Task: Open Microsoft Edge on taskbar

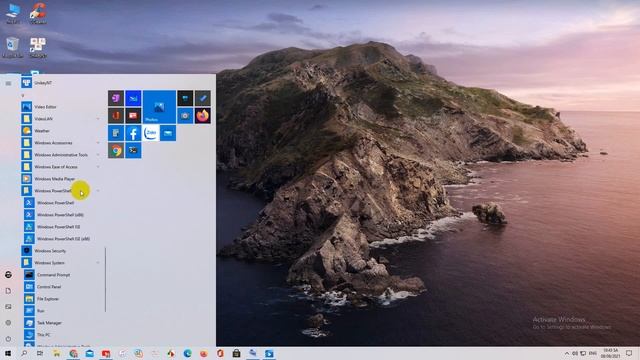Action: (187, 353)
